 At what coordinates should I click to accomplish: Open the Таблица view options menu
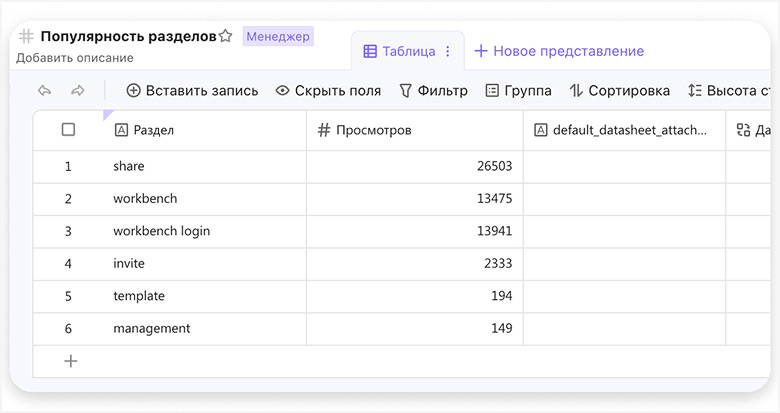tap(448, 51)
